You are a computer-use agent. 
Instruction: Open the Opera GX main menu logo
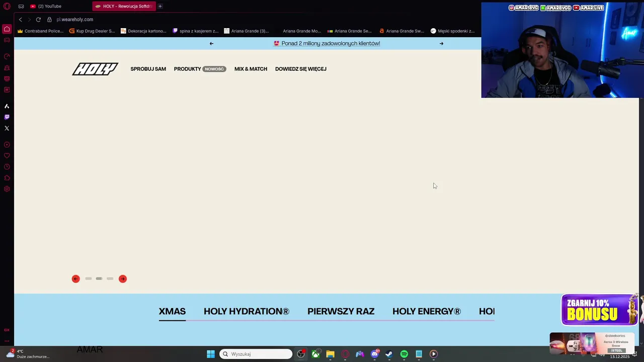click(x=7, y=6)
